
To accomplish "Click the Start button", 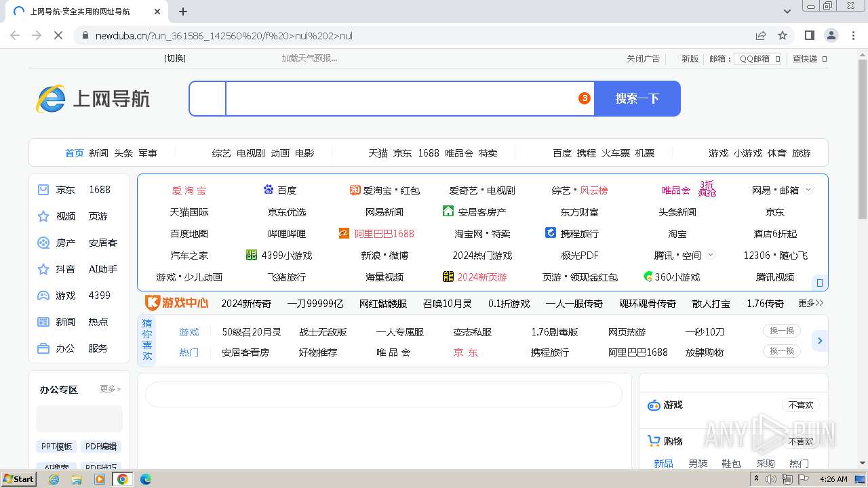I will click(x=18, y=479).
